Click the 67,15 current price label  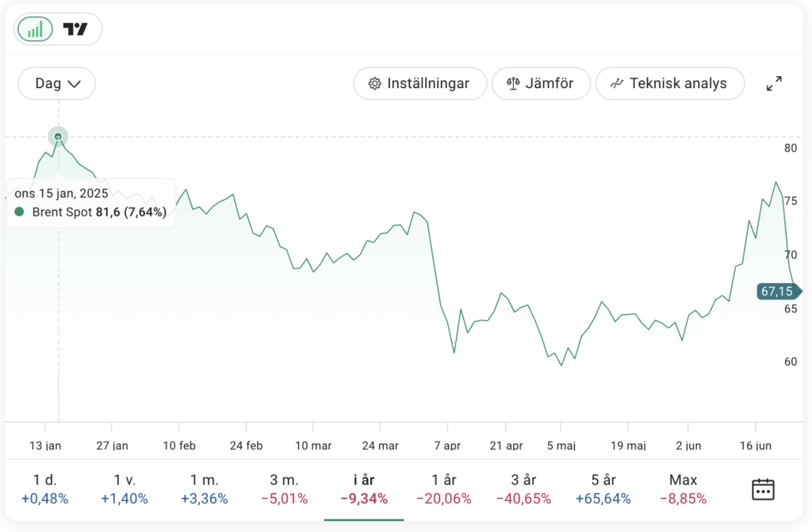(777, 291)
